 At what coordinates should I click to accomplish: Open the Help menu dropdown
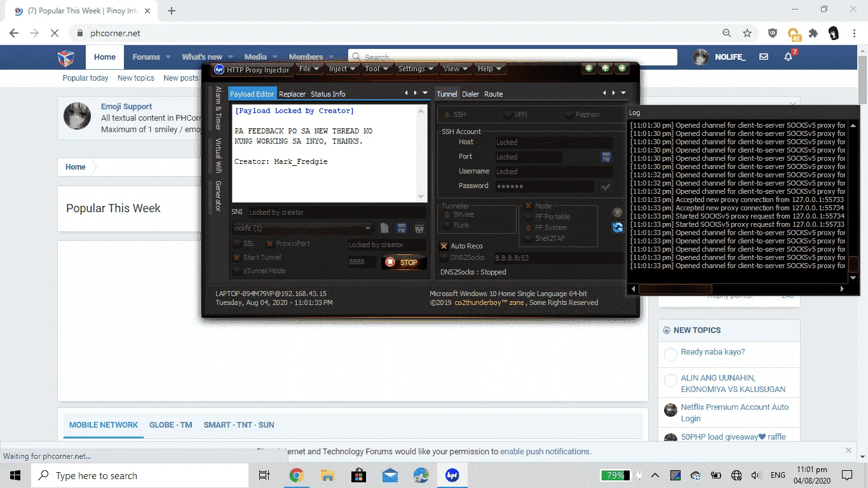489,69
